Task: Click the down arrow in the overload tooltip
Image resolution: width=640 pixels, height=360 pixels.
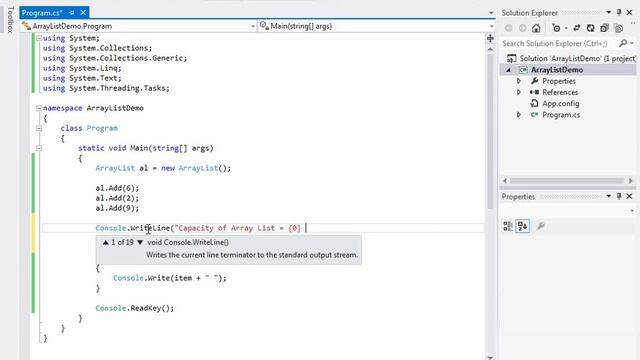Action: [140, 242]
